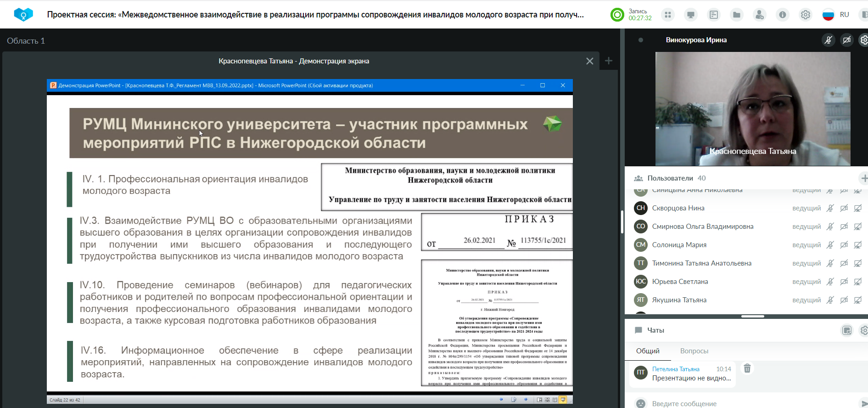Click the session title text at top
Screen dimensions: 868x408
coord(315,15)
